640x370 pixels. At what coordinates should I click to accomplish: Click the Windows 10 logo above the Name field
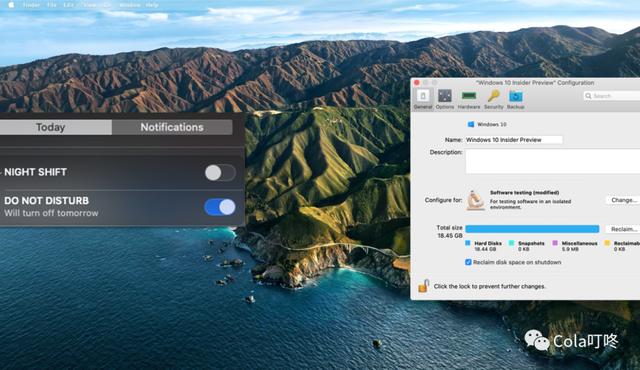[471, 124]
